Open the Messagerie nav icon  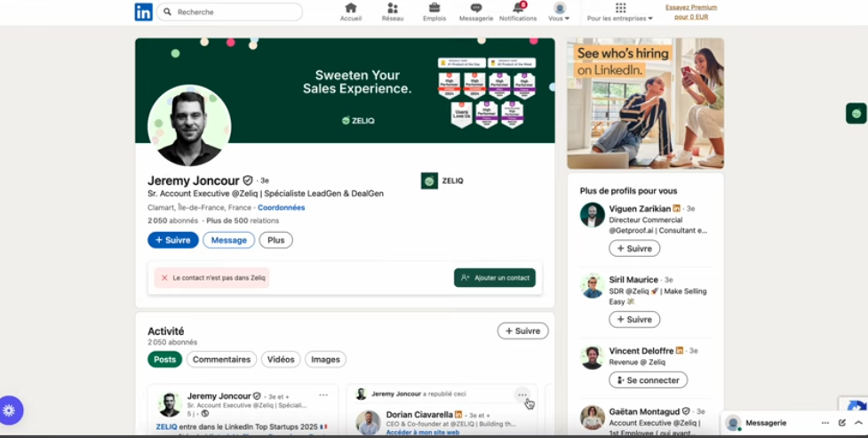tap(476, 12)
